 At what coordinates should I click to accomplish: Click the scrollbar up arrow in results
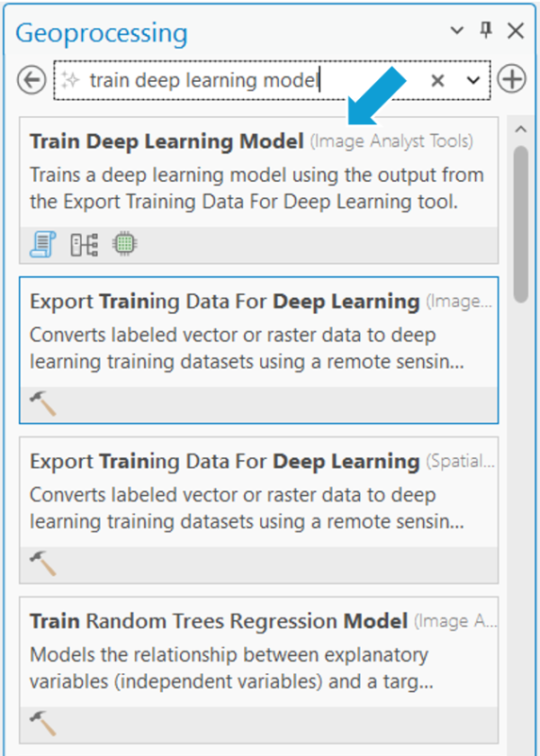[x=519, y=130]
